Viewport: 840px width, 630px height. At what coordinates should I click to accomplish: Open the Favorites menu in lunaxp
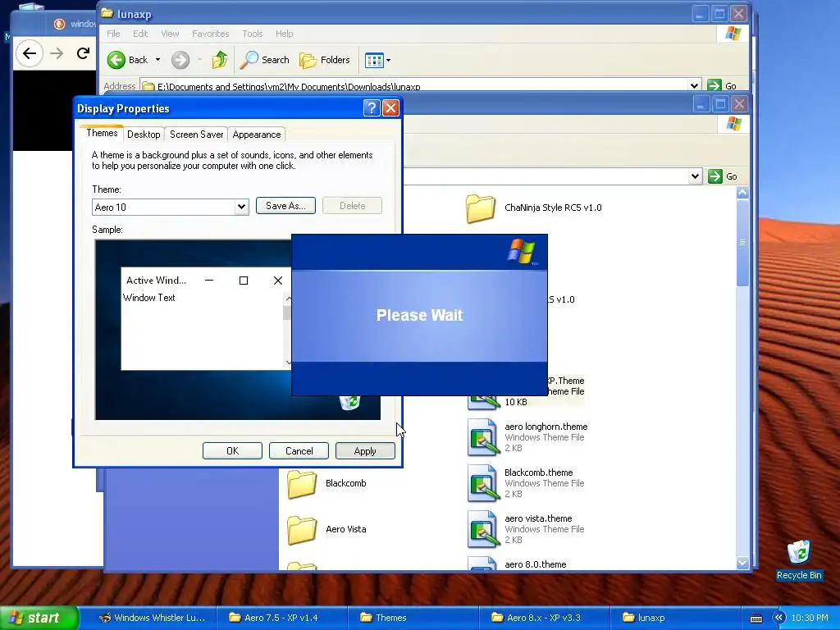point(211,34)
